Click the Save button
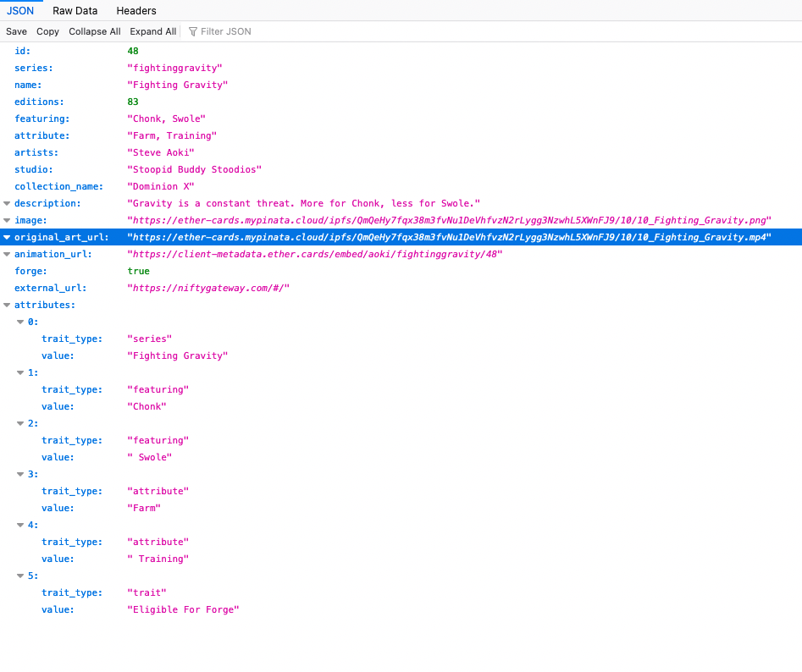 click(16, 31)
